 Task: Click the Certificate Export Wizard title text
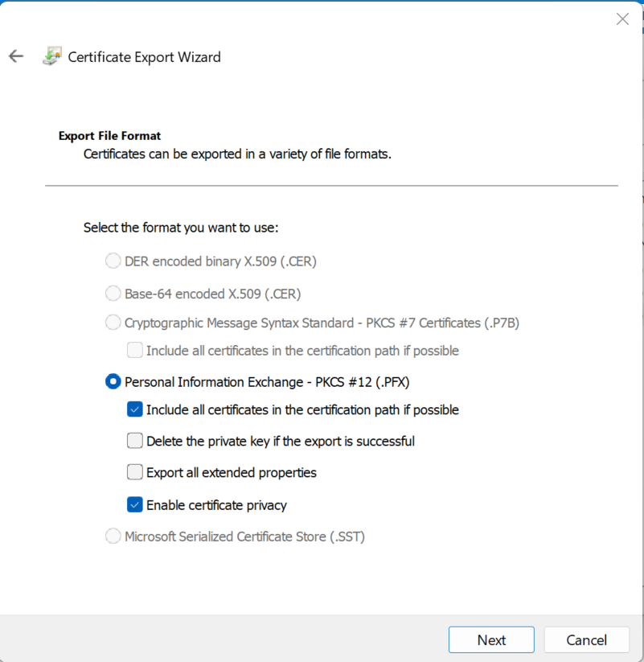tap(145, 57)
